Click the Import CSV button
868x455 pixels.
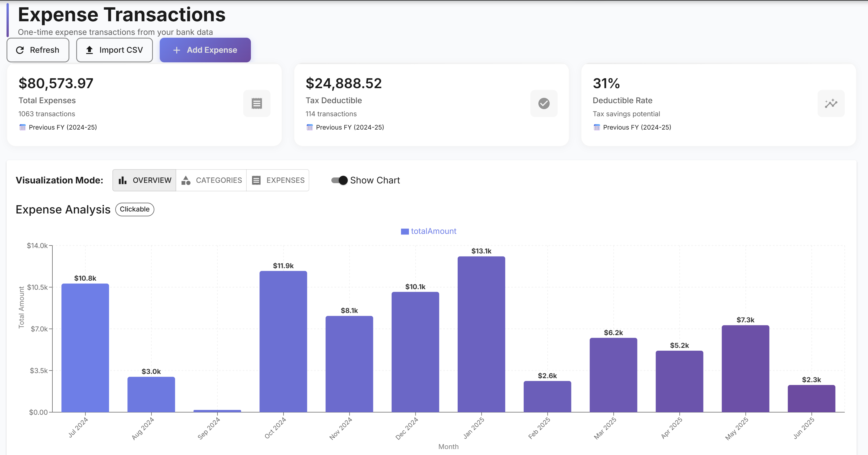tap(114, 50)
